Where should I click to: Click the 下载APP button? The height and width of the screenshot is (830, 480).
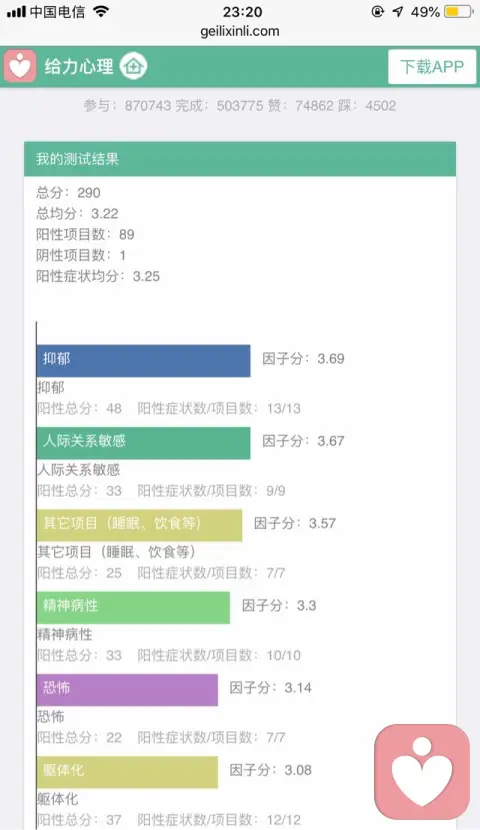click(x=432, y=67)
